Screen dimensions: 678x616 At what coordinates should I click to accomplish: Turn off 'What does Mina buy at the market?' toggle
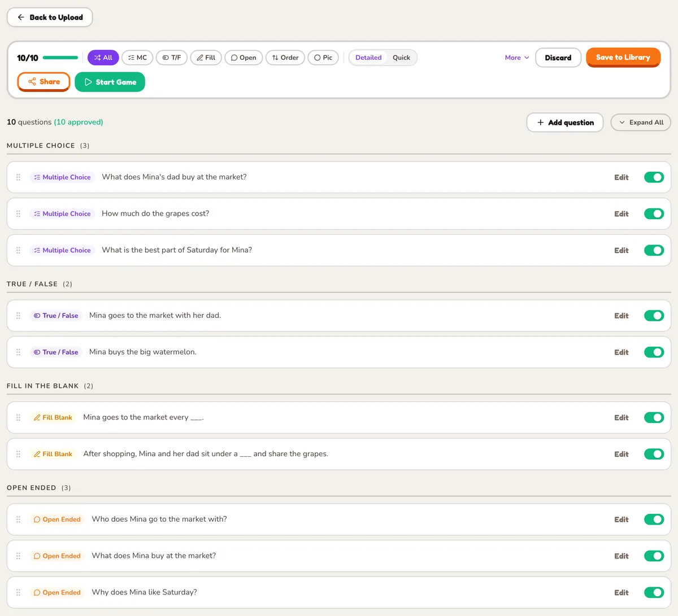tap(654, 556)
